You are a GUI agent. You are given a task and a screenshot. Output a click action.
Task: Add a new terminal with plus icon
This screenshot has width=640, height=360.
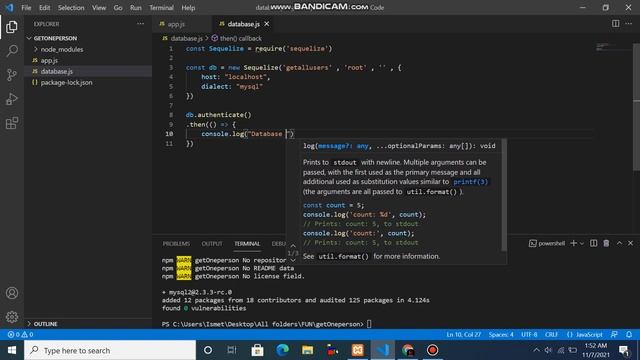(x=573, y=243)
